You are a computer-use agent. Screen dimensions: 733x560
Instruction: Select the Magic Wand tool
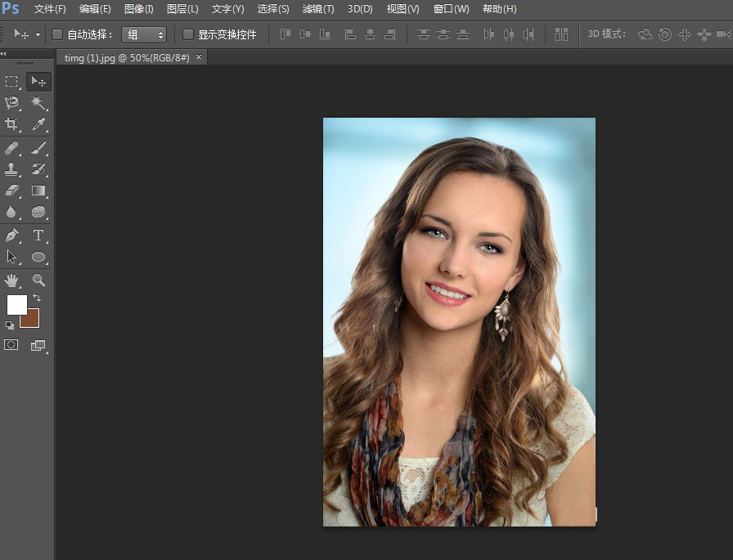(38, 104)
